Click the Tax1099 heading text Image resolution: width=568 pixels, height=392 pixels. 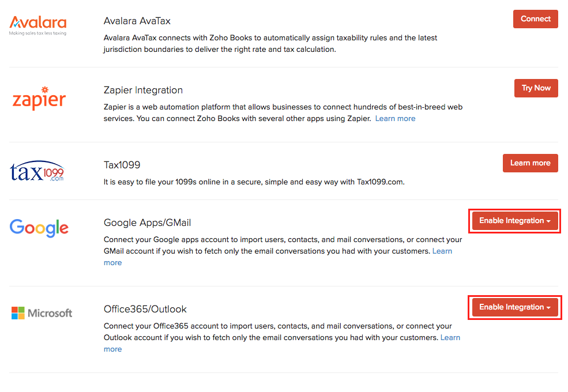pos(122,165)
